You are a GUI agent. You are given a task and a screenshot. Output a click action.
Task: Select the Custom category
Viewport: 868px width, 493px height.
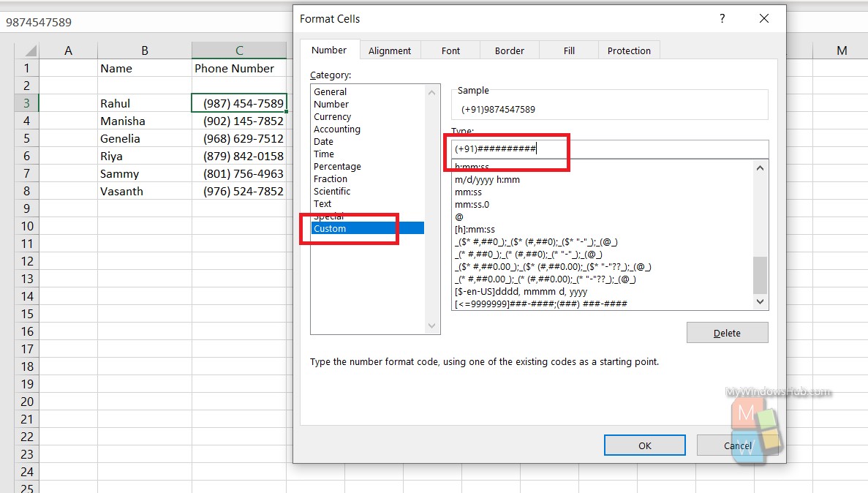click(329, 228)
